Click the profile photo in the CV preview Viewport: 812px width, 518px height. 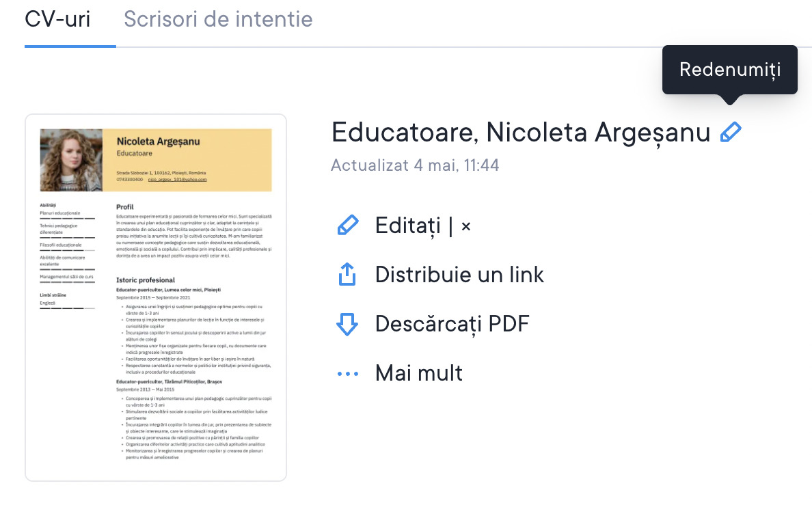tap(71, 160)
